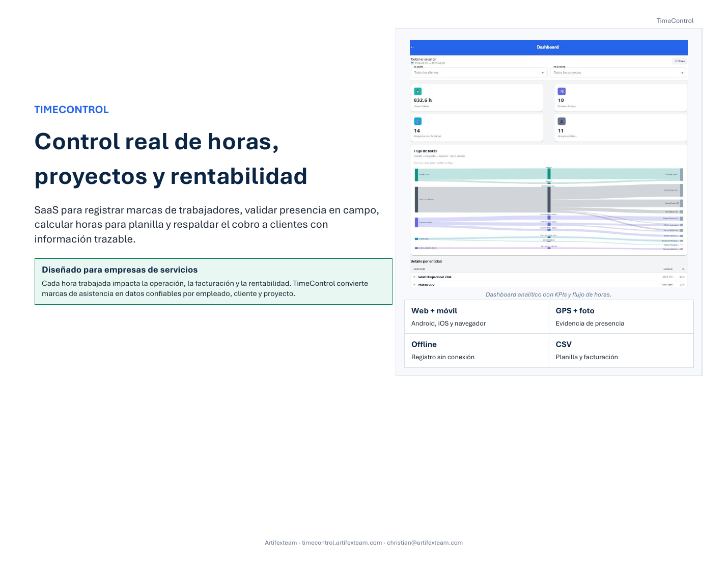This screenshot has height=563, width=728.
Task: Select the 832.6 h Horas Totales card
Action: (477, 98)
